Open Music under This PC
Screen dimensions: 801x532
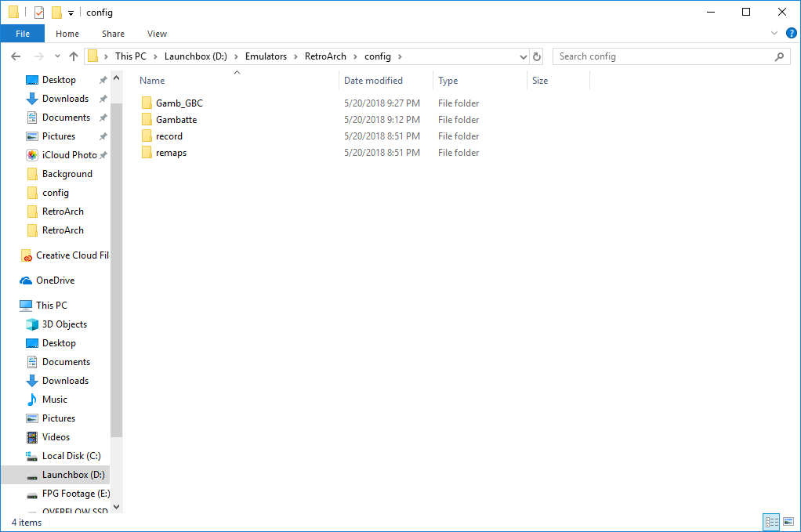point(55,400)
